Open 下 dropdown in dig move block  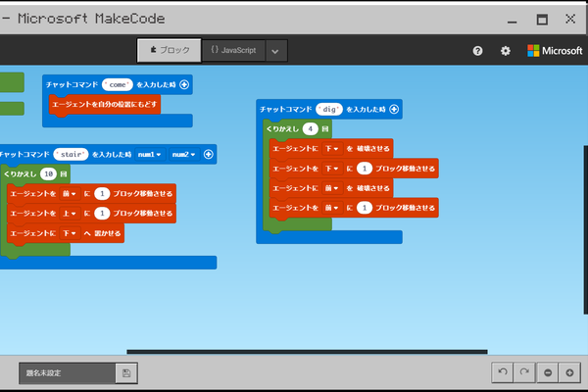coord(332,169)
